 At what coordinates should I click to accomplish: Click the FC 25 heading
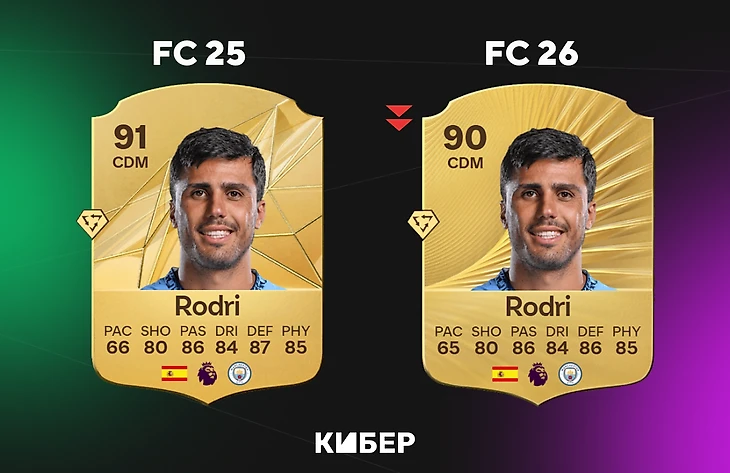coord(199,53)
